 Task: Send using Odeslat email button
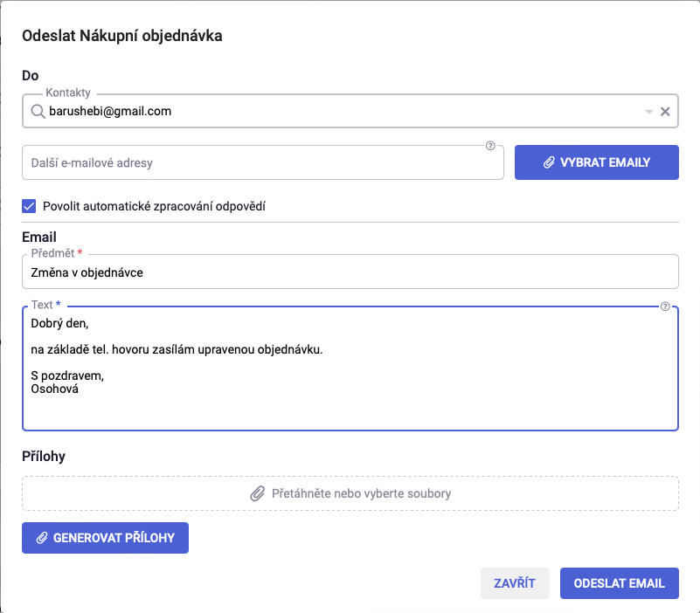pyautogui.click(x=620, y=583)
